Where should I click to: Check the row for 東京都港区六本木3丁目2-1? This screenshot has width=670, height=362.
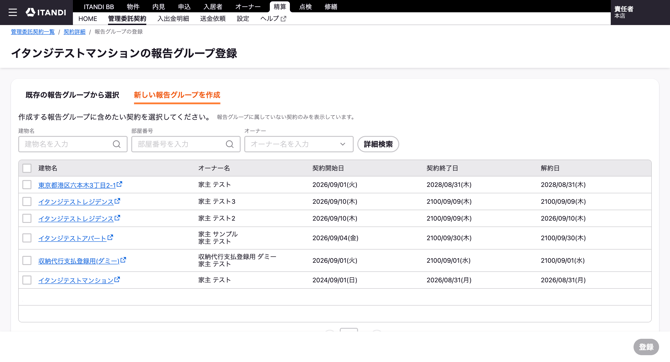[x=27, y=185]
